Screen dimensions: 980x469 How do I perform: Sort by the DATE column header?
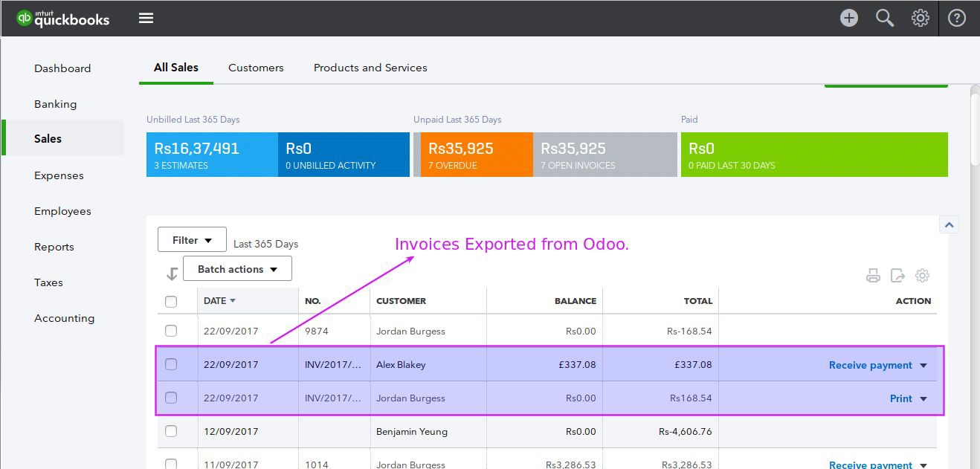[219, 301]
